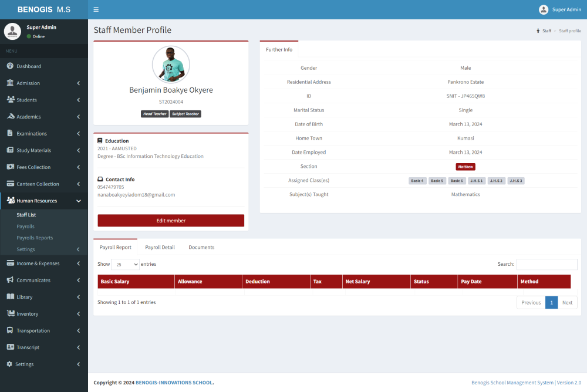The image size is (587, 392).
Task: Click the Edit member button
Action: tap(171, 221)
